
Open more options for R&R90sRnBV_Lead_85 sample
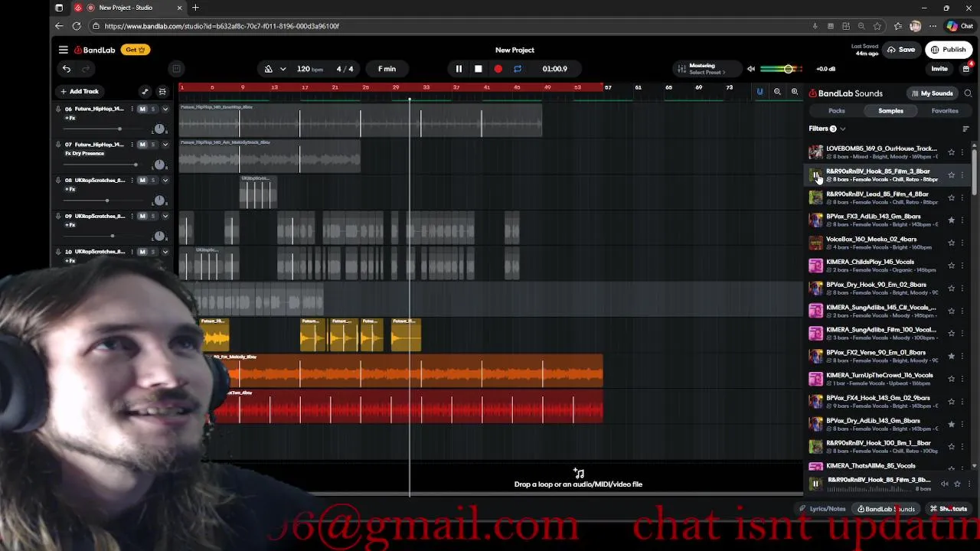tap(962, 197)
